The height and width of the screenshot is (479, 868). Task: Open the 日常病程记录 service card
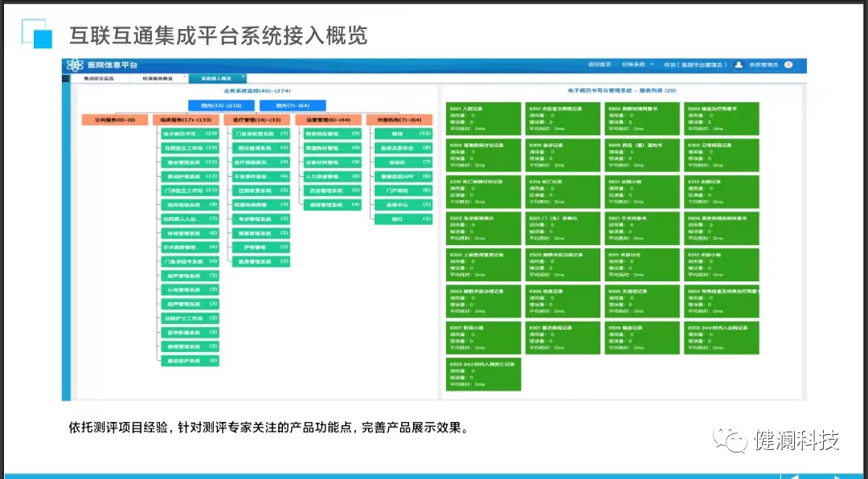coord(721,155)
